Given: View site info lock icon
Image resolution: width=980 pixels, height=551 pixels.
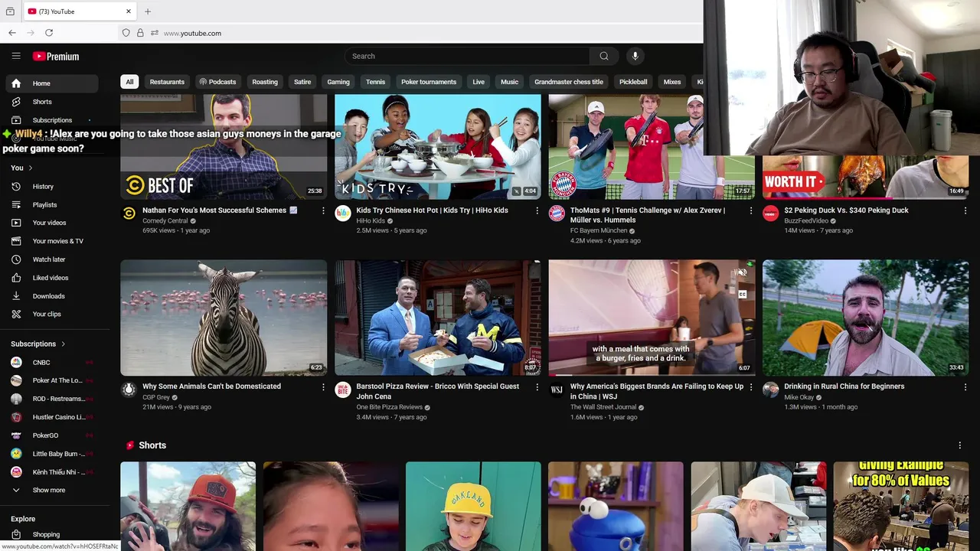Looking at the screenshot, I should click(x=140, y=33).
